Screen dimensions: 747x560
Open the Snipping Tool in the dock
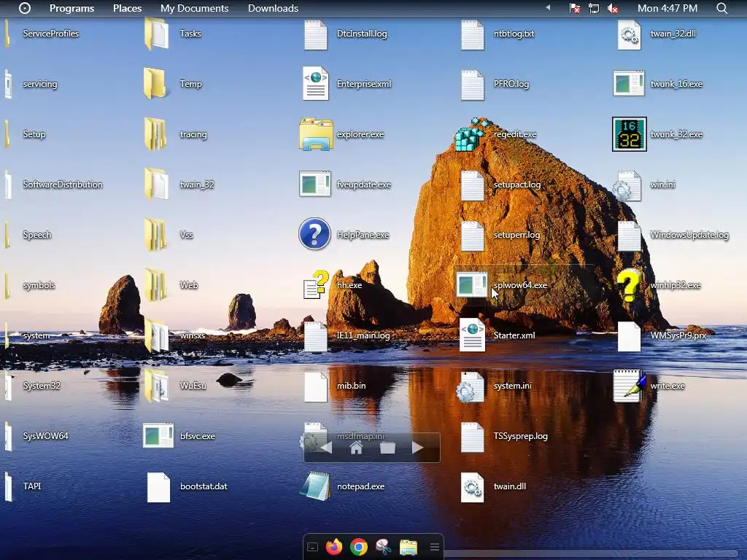tap(384, 547)
